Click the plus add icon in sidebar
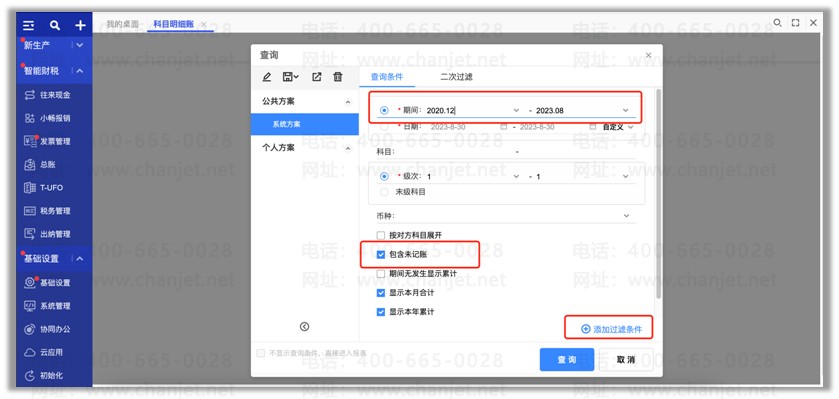Screen dimensions: 839x399 pyautogui.click(x=80, y=25)
